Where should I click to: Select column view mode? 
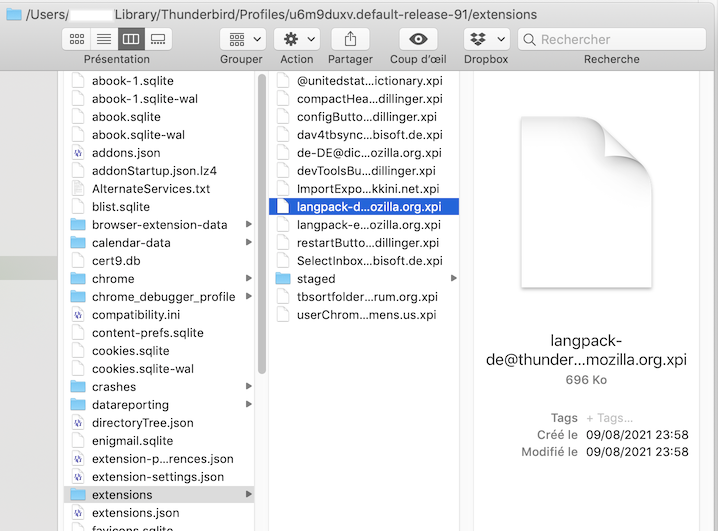pyautogui.click(x=130, y=39)
